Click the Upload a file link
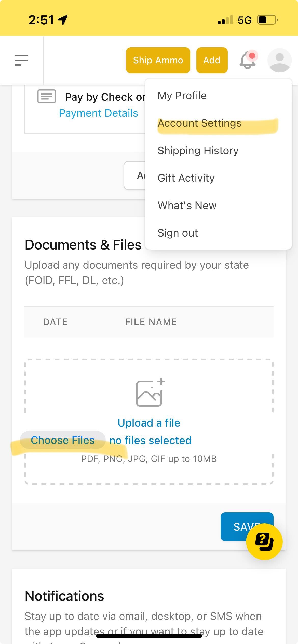This screenshot has height=644, width=298. [149, 423]
